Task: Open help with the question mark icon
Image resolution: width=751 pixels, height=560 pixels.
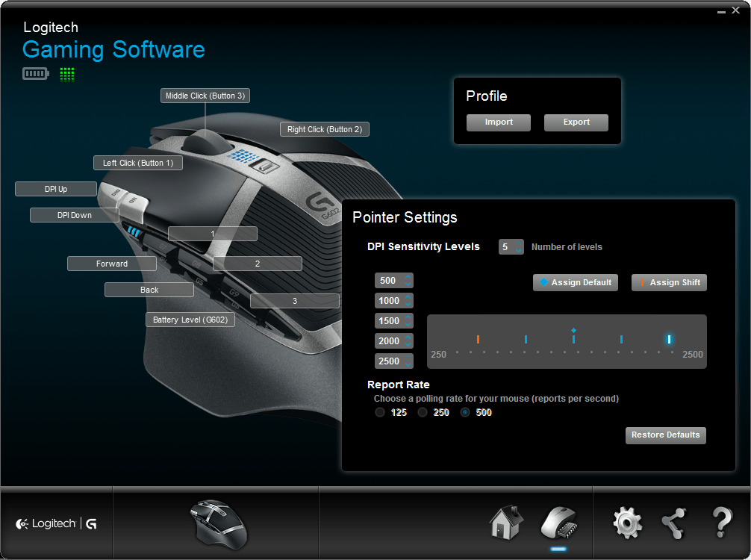Action: tap(723, 523)
